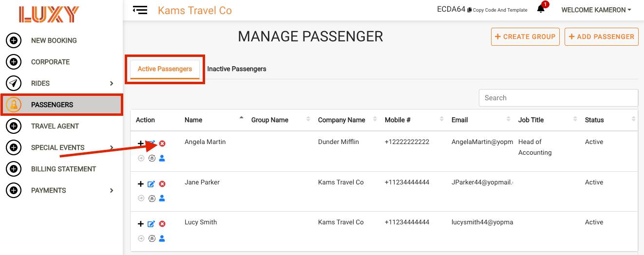The image size is (644, 255).
Task: Click the LUXY logo
Action: tap(49, 15)
